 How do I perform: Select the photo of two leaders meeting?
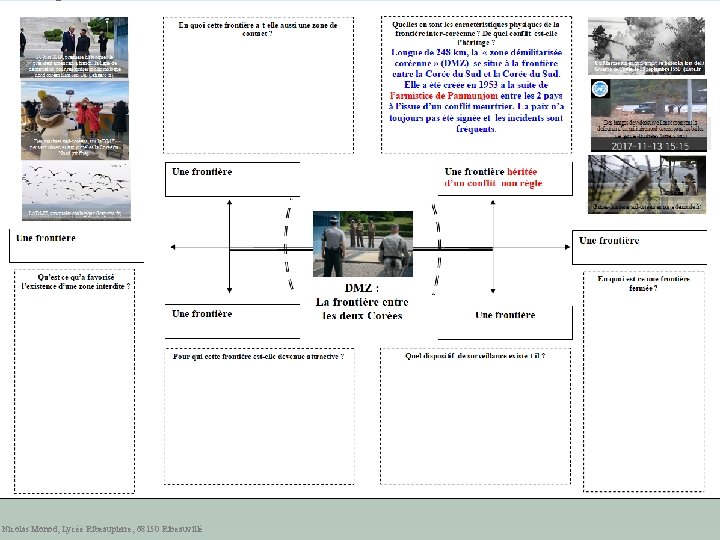(x=74, y=48)
